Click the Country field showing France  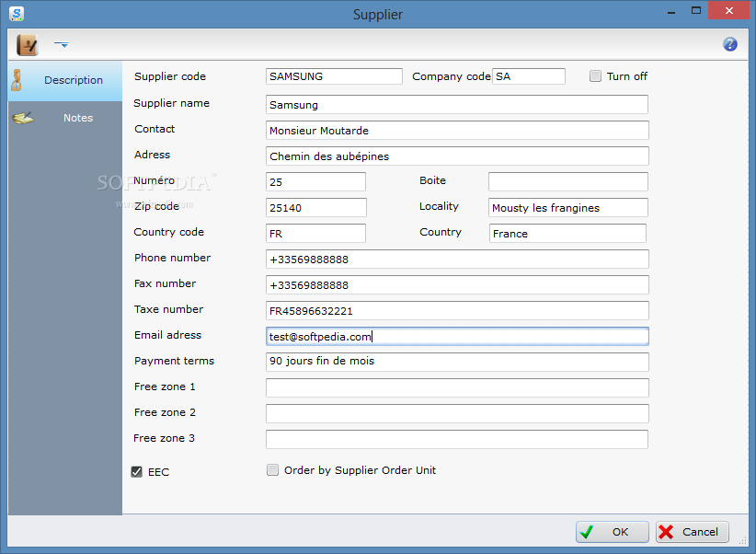pos(567,234)
